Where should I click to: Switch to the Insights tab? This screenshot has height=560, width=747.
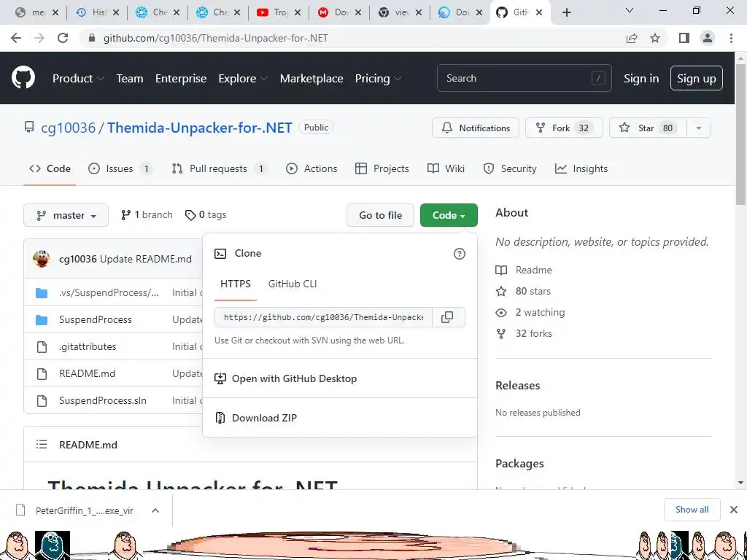(x=581, y=168)
